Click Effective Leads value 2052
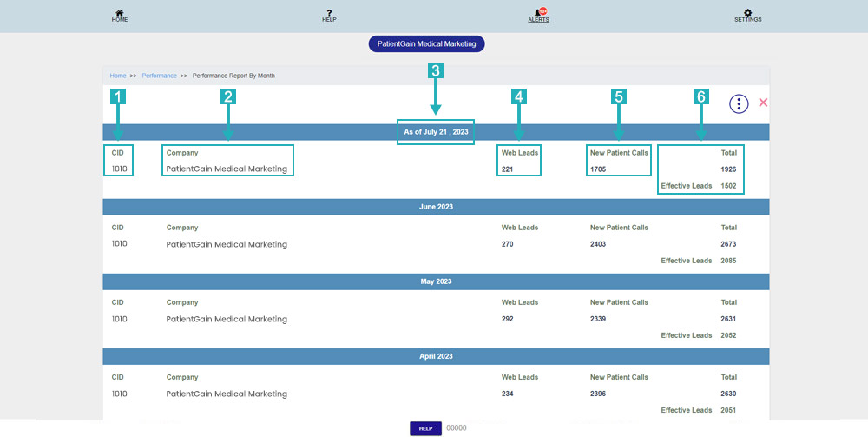The height and width of the screenshot is (437, 868). [x=728, y=335]
